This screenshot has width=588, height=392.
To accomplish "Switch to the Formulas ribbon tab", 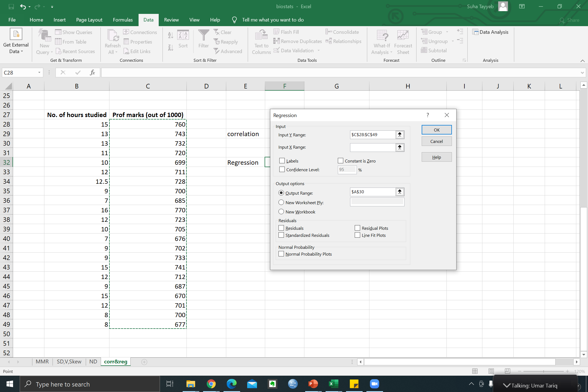I will coord(123,20).
